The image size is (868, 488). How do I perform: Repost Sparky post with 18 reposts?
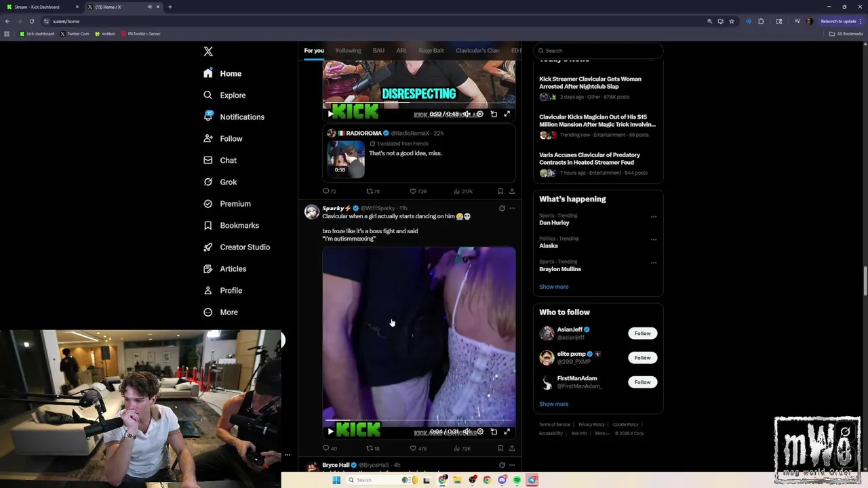pyautogui.click(x=373, y=448)
